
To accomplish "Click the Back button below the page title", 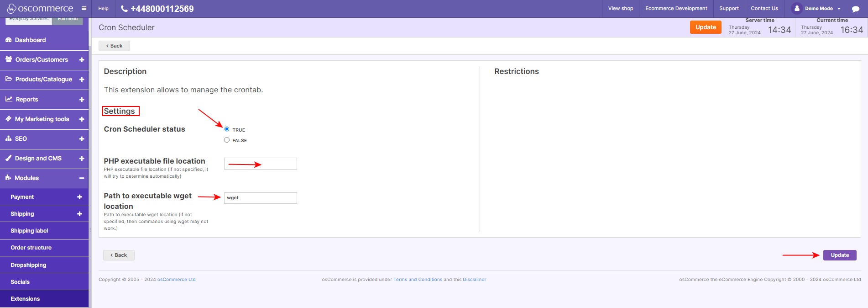I will pyautogui.click(x=114, y=46).
